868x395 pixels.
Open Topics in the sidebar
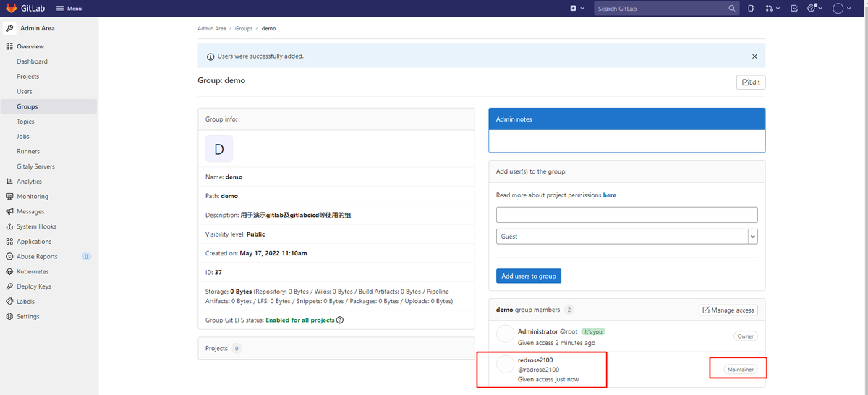pyautogui.click(x=25, y=122)
